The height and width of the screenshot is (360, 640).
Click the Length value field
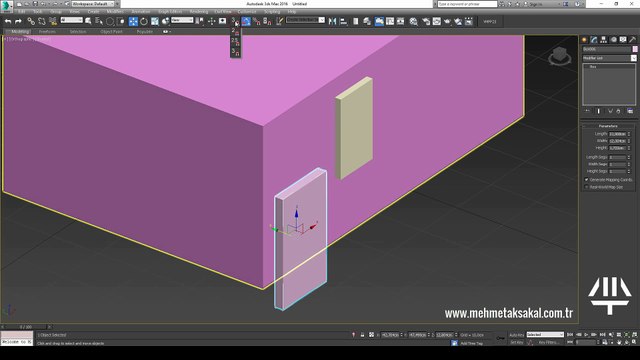pos(618,134)
